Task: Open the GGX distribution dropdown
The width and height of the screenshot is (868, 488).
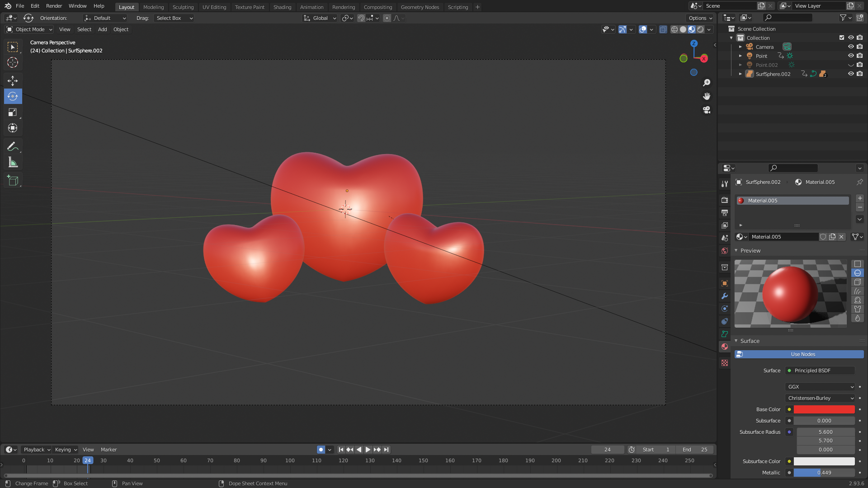Action: click(x=820, y=387)
